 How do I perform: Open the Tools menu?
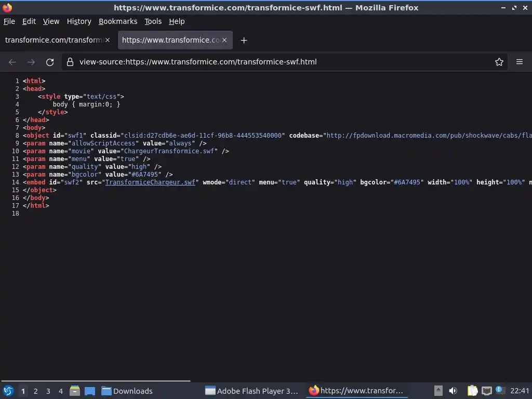pyautogui.click(x=153, y=21)
